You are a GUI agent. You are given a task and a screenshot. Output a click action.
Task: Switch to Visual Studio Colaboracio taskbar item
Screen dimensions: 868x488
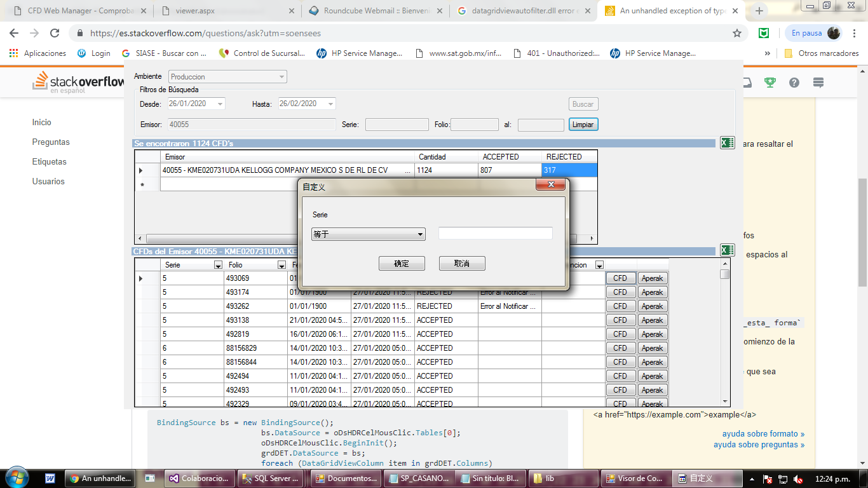pyautogui.click(x=199, y=478)
